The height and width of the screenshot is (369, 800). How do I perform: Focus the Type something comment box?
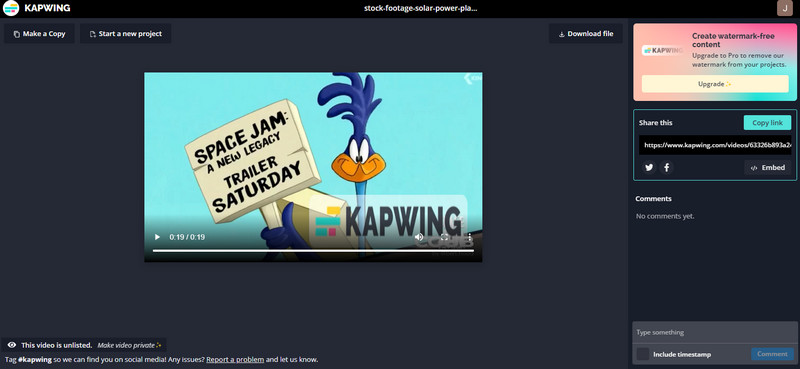tap(715, 332)
